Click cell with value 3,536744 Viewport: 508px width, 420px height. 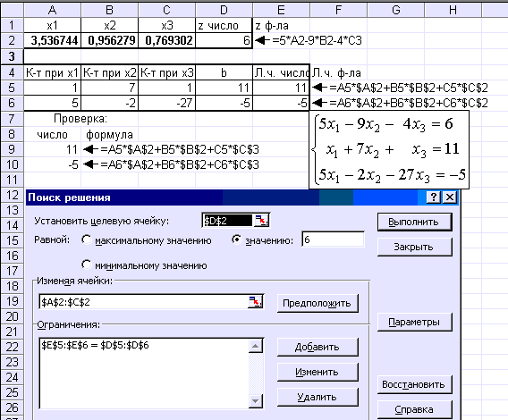click(52, 40)
